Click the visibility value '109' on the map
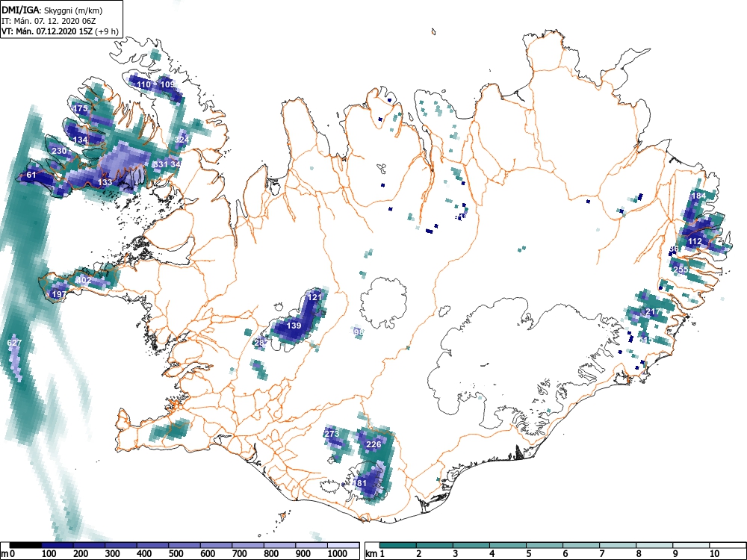Image resolution: width=747 pixels, height=560 pixels. click(167, 84)
